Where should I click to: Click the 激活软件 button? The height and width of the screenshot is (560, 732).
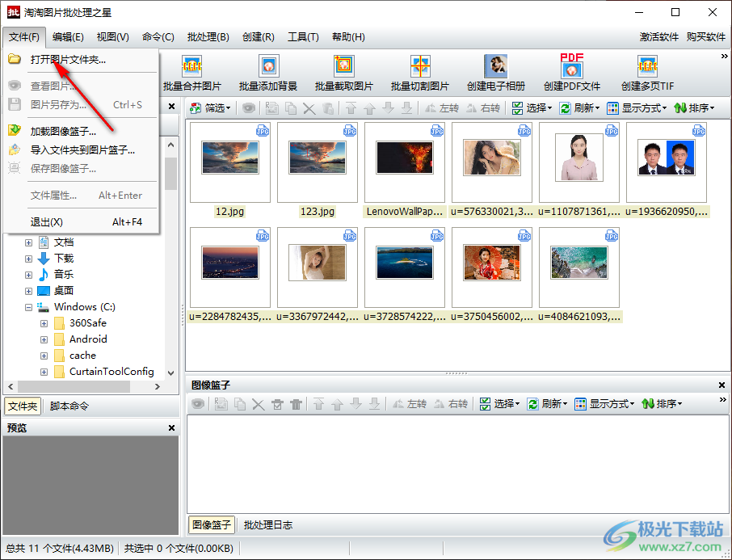click(659, 37)
